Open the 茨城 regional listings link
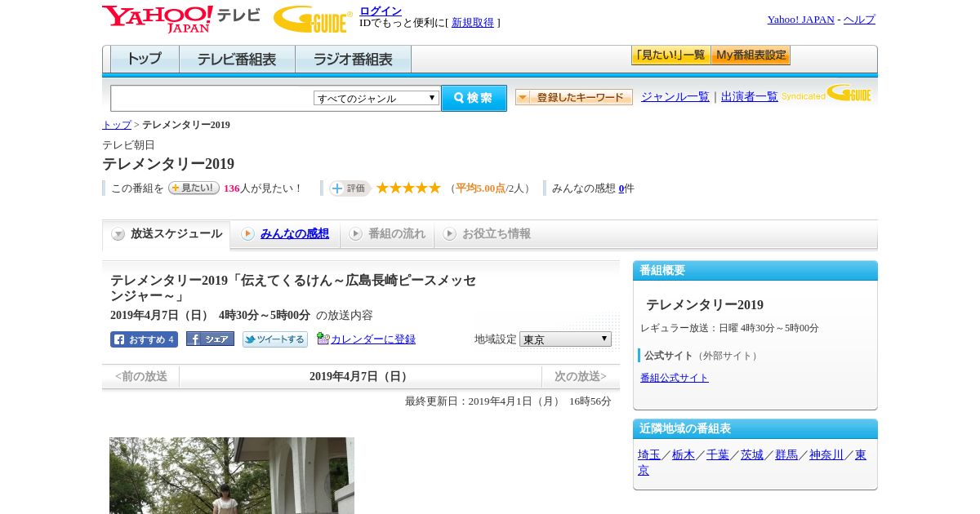The image size is (980, 514). [752, 454]
